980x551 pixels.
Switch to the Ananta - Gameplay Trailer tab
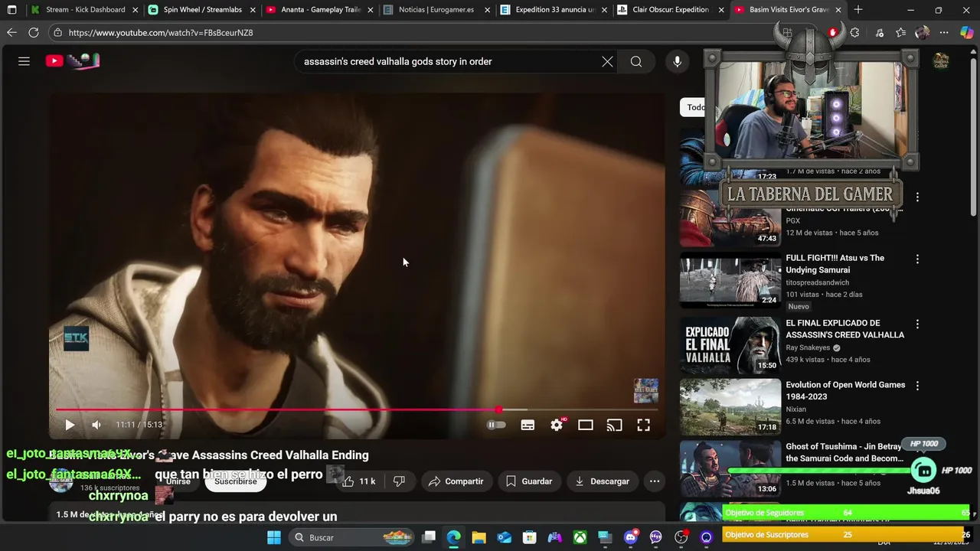coord(320,10)
